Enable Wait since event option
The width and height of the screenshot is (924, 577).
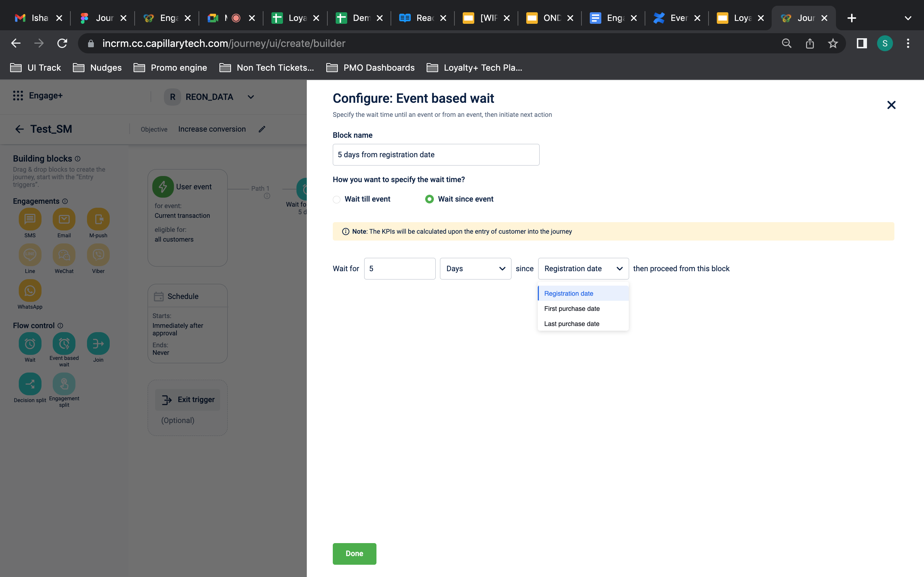click(x=429, y=199)
